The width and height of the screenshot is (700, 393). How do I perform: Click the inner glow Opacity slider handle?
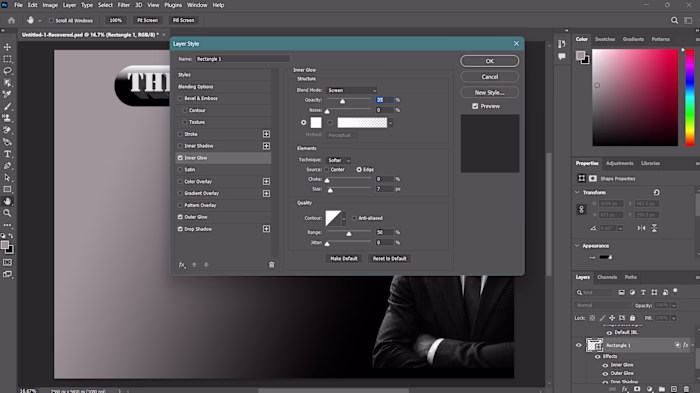tap(342, 101)
